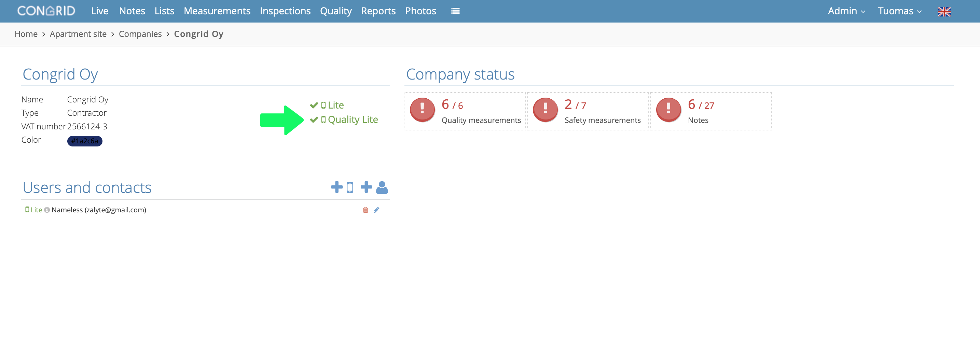Go to Photos
Viewport: 980px width, 339px height.
pos(420,11)
